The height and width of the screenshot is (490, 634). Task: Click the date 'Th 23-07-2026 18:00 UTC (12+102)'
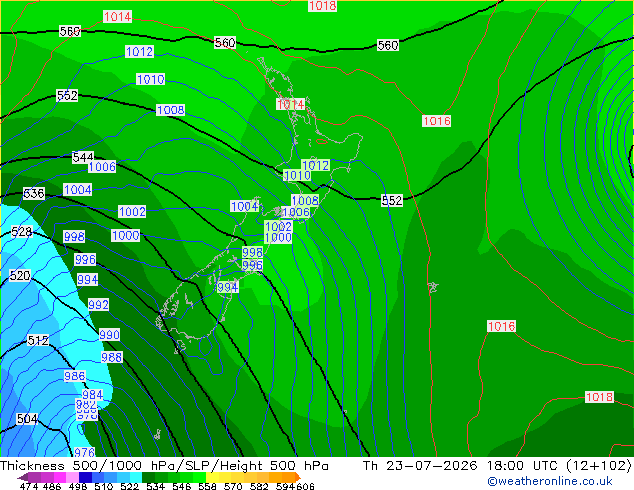pyautogui.click(x=497, y=466)
